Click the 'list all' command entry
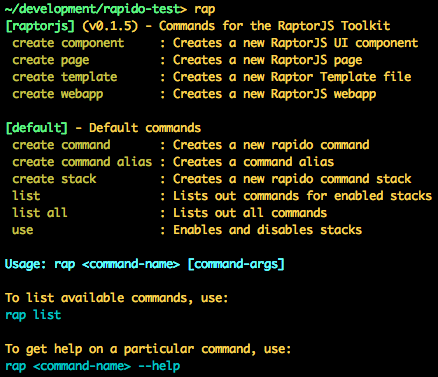The height and width of the screenshot is (377, 438). click(x=40, y=213)
